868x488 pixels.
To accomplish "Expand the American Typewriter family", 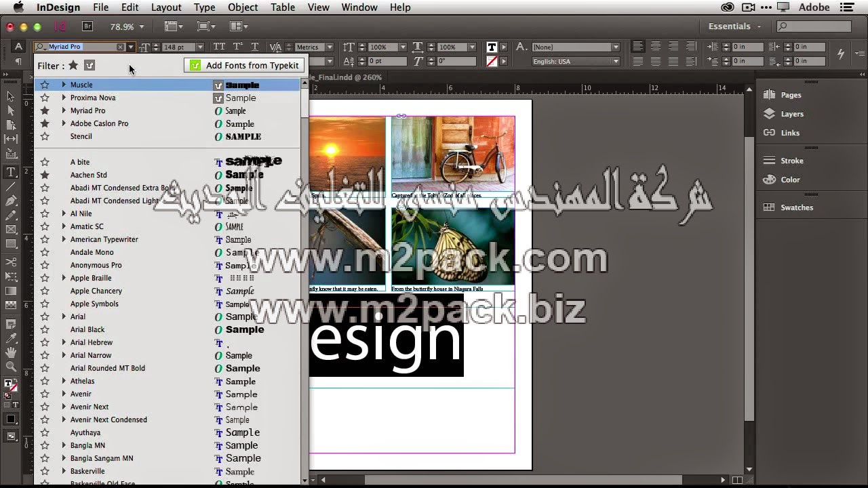I will pos(64,239).
